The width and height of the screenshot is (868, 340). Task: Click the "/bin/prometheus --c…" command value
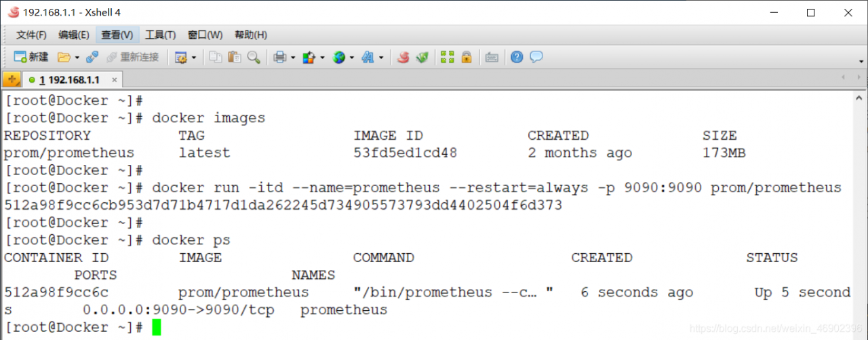pos(453,292)
